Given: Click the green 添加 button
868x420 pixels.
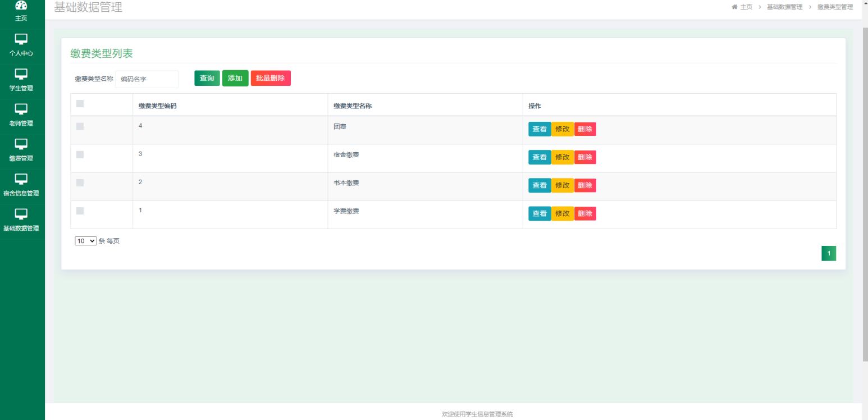Looking at the screenshot, I should (x=235, y=78).
